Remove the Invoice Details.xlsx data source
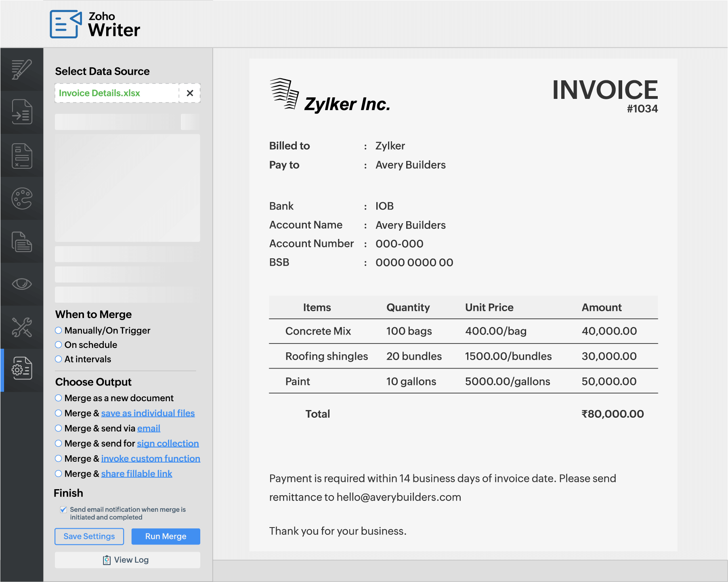 coord(190,93)
